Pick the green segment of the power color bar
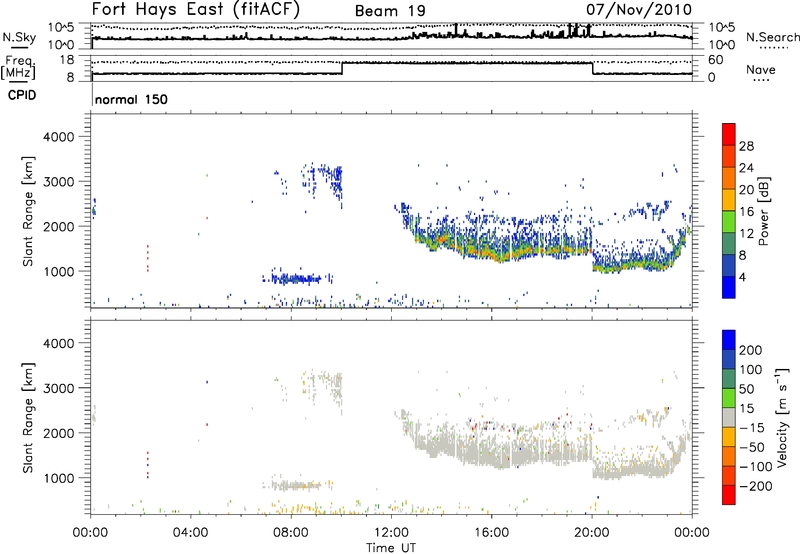Screen dimensions: 800x554 pyautogui.click(x=729, y=221)
